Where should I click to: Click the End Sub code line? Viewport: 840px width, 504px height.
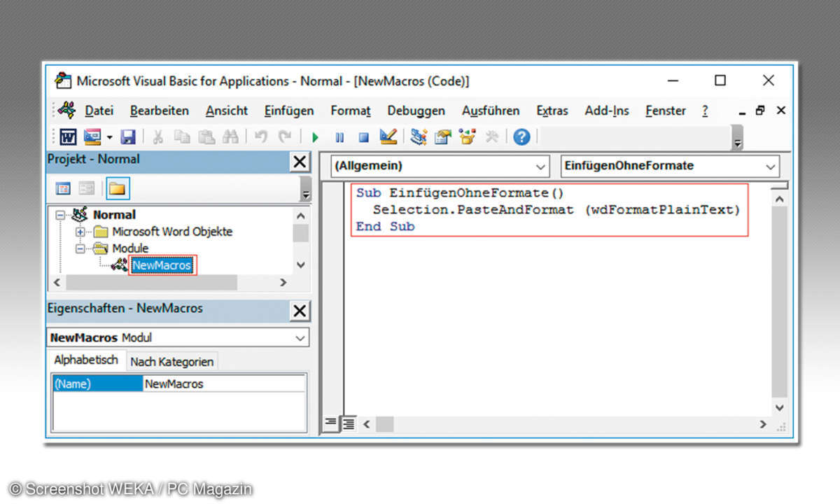tap(385, 226)
